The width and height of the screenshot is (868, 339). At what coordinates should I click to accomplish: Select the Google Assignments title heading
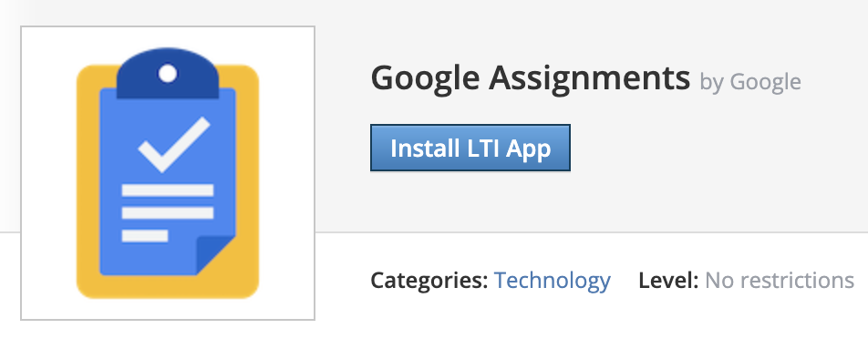pos(531,78)
